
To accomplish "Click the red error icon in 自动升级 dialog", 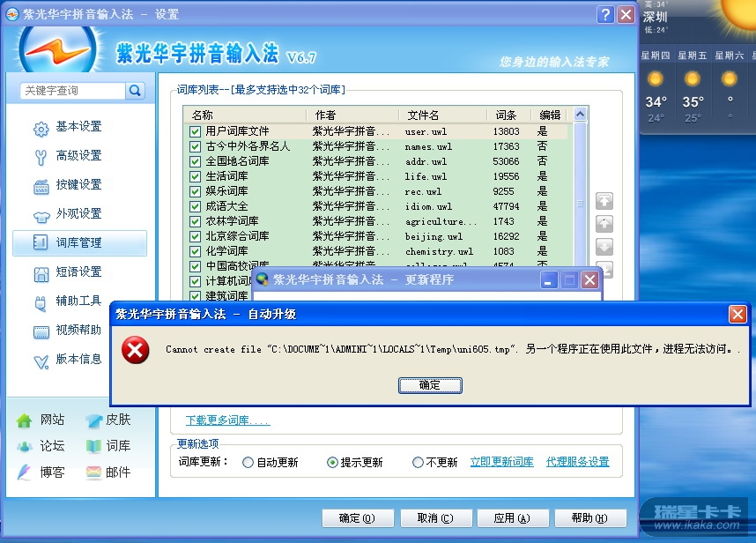I will (135, 350).
